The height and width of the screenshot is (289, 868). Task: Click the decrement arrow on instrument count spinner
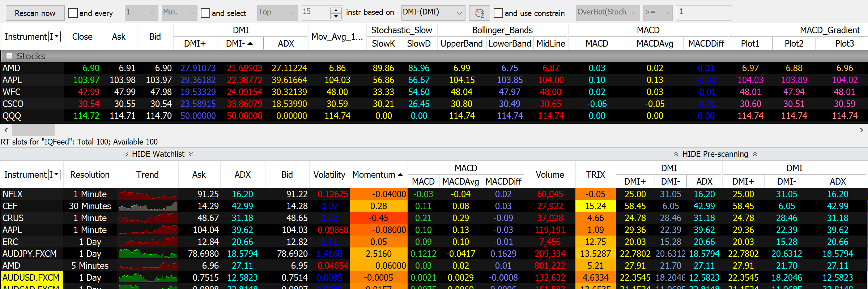coord(336,16)
